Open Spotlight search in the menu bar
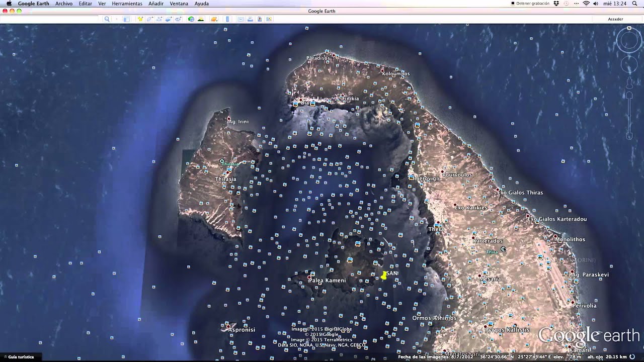 633,4
